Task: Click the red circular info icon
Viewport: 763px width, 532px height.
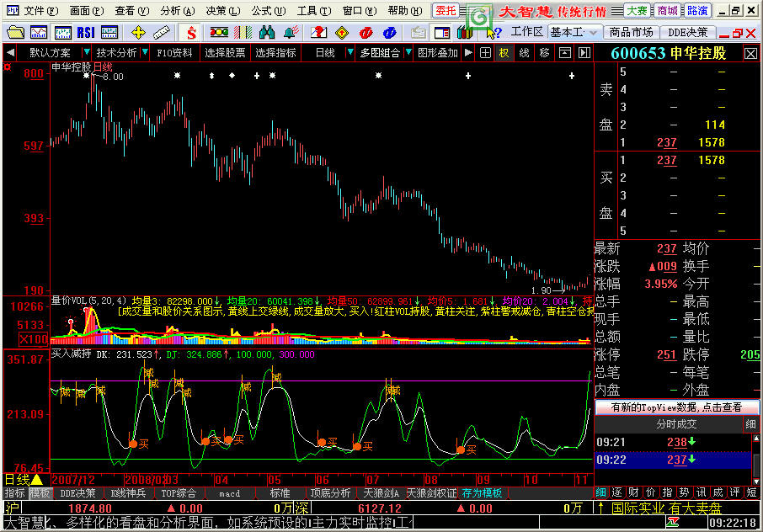Action: click(366, 33)
